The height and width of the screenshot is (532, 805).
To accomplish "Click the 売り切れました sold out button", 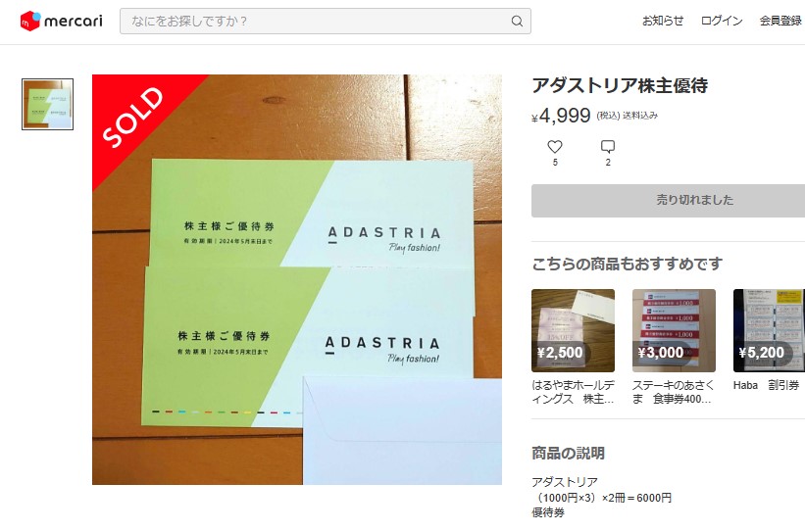I will click(x=668, y=201).
